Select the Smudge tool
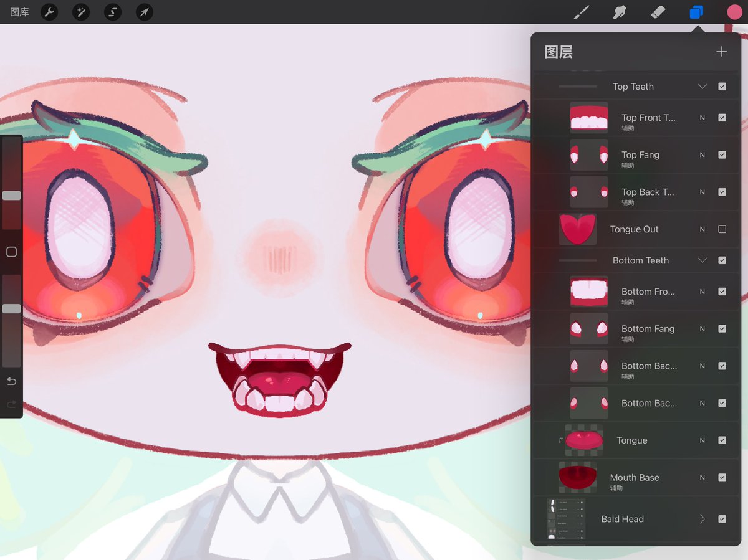The height and width of the screenshot is (560, 748). pyautogui.click(x=619, y=12)
